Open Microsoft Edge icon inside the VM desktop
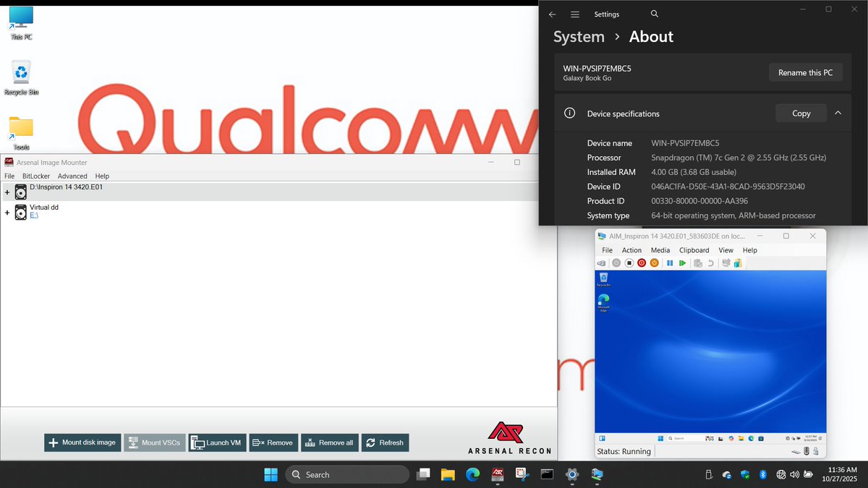The image size is (868, 488). (603, 302)
